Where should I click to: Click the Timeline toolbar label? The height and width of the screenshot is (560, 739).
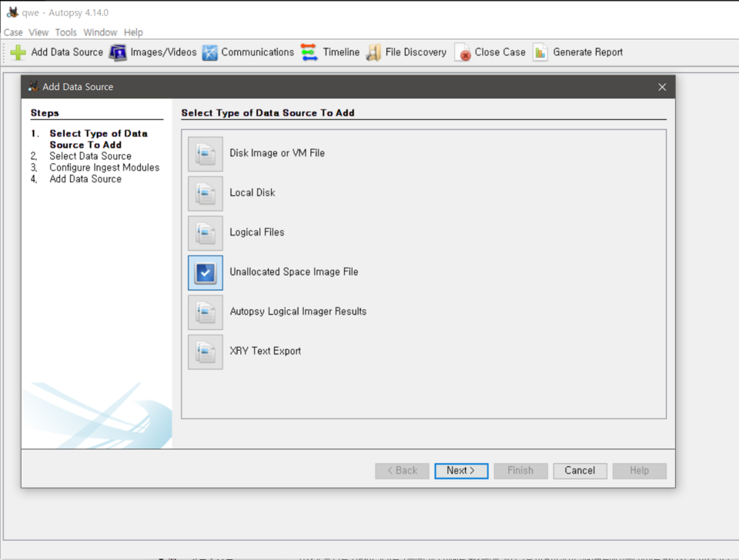click(341, 52)
